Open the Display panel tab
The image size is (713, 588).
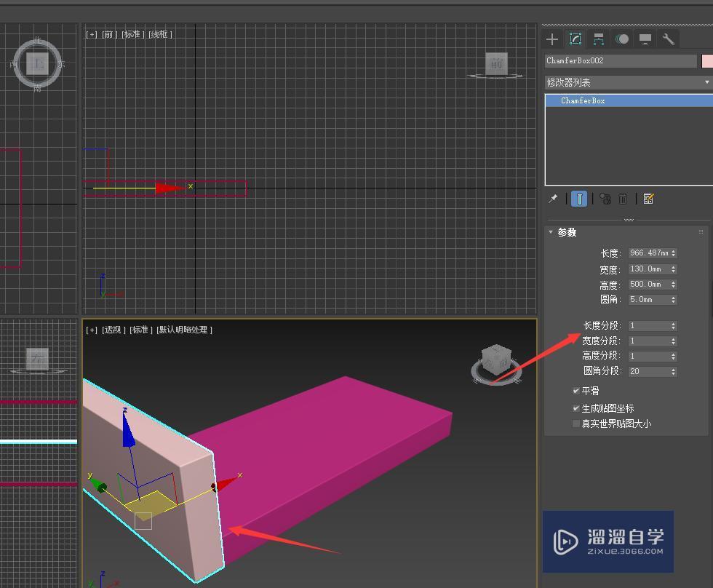pos(645,39)
